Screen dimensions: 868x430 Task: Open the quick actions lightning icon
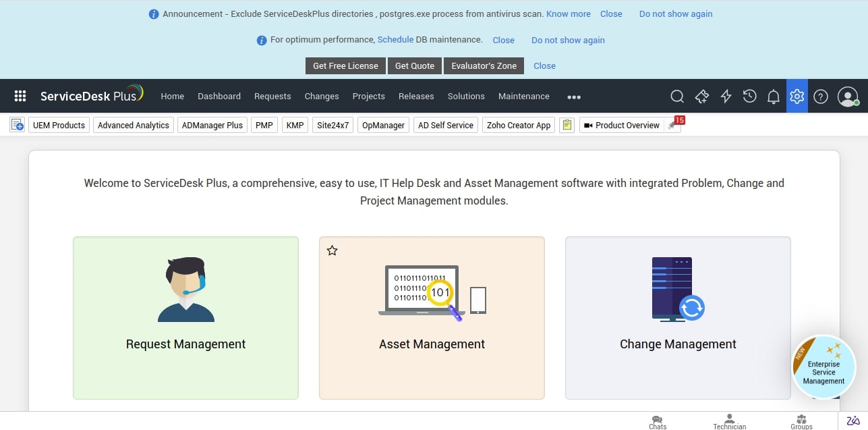tap(726, 97)
